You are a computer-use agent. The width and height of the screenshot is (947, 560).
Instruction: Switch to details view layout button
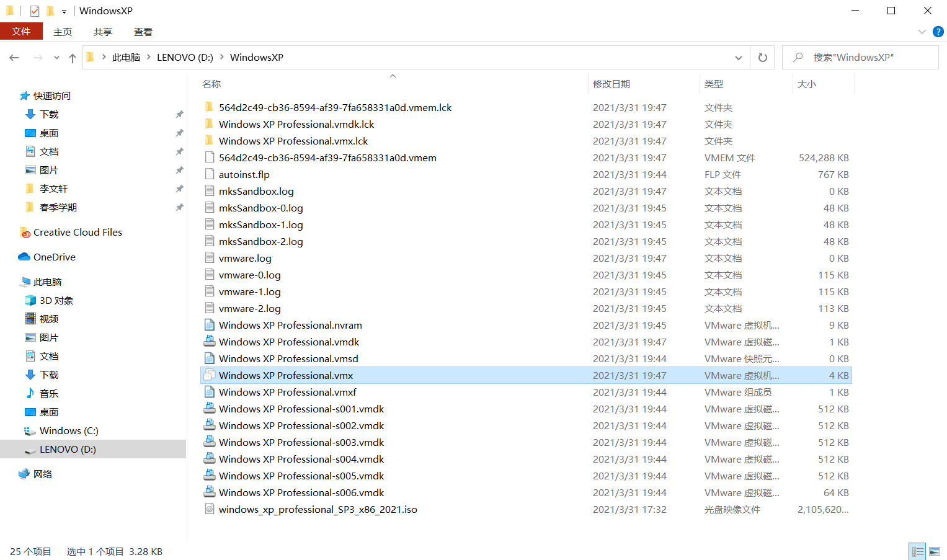pyautogui.click(x=918, y=551)
